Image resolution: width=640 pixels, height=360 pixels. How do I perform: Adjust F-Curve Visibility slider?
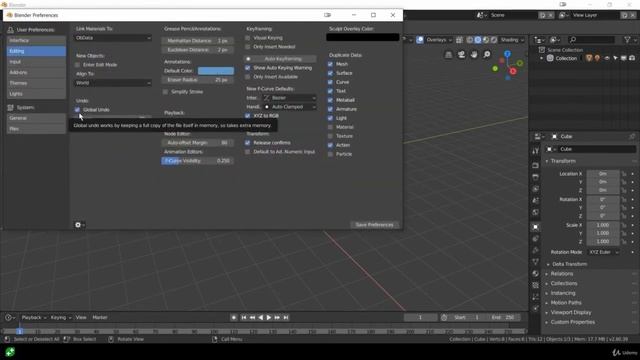point(198,161)
